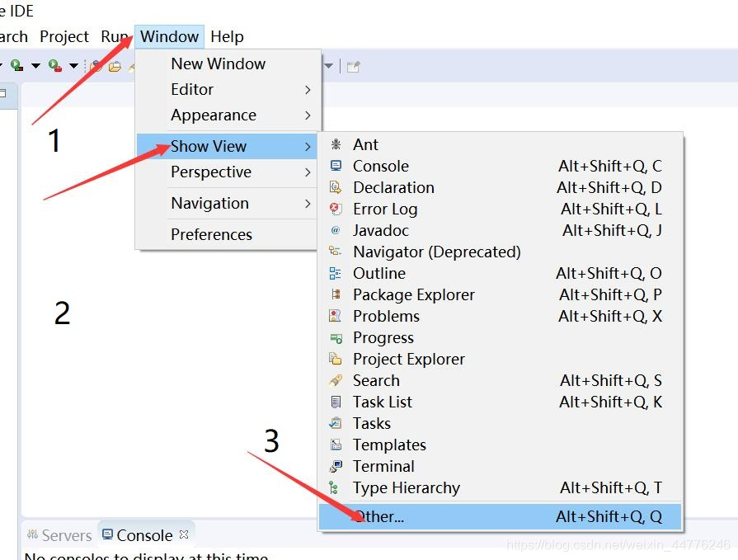The height and width of the screenshot is (560, 738).
Task: Select Editor menu entry
Action: [228, 89]
